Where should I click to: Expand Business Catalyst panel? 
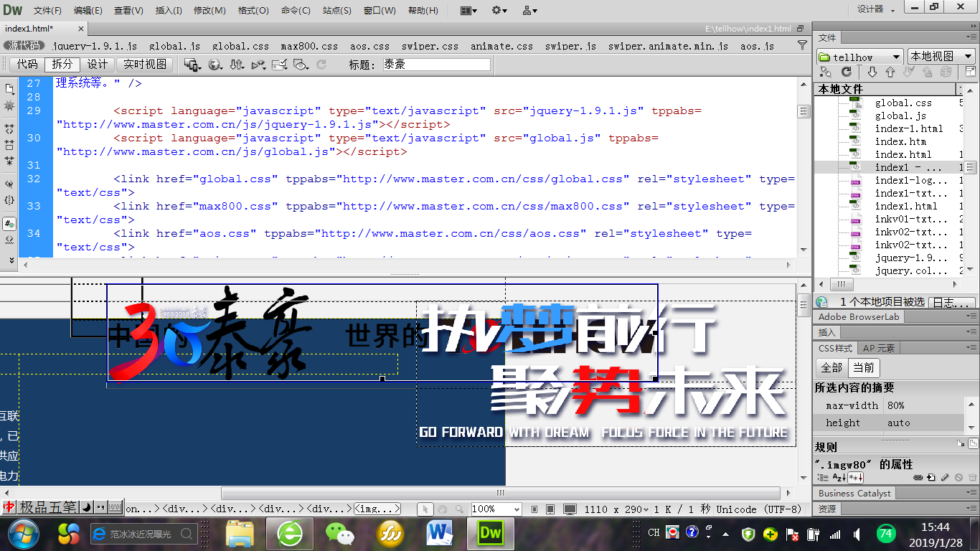point(855,493)
